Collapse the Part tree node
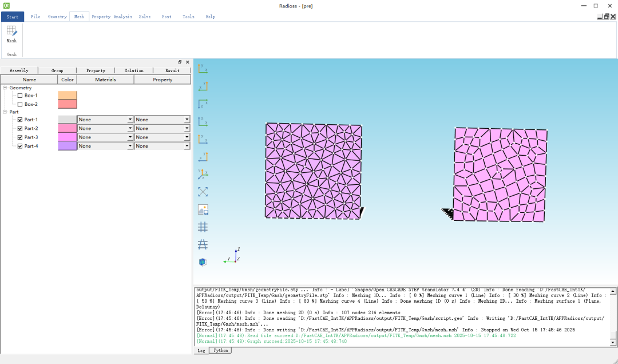The height and width of the screenshot is (364, 618). click(5, 112)
